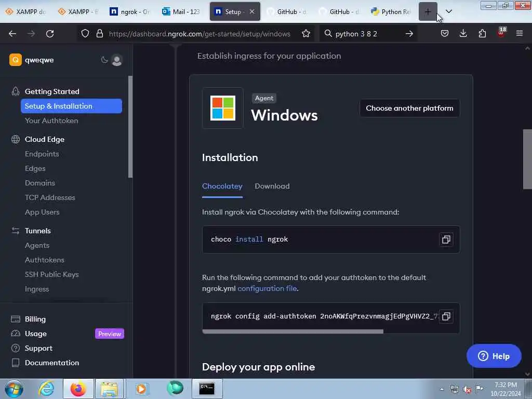Open TCP Addresses in the sidebar

[x=50, y=197]
